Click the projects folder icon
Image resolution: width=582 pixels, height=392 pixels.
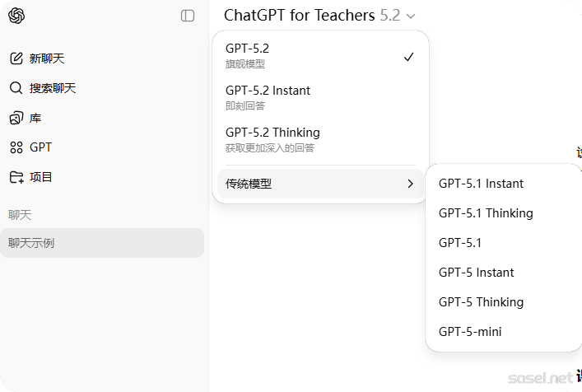click(16, 177)
